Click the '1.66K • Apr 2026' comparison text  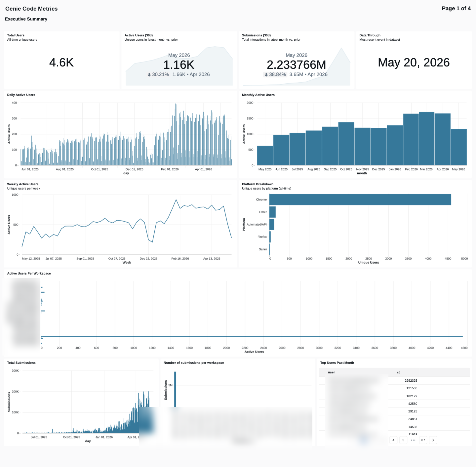click(191, 74)
